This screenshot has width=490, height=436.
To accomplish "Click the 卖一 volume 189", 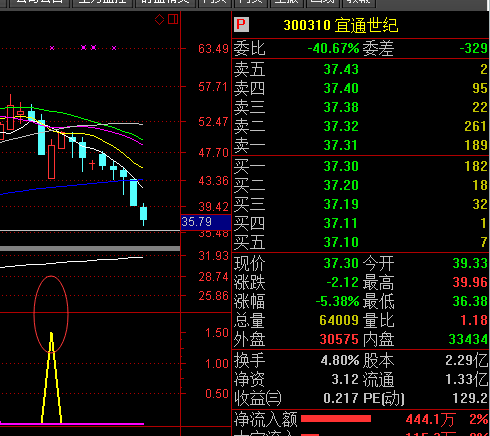I will tap(476, 145).
